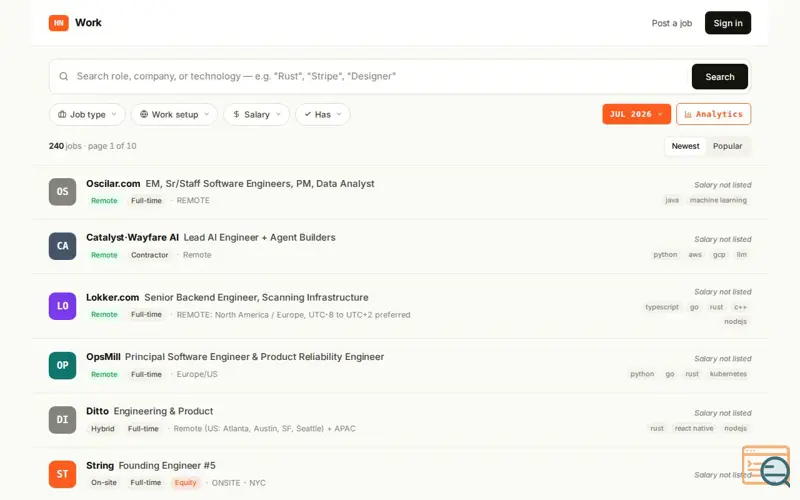This screenshot has height=500, width=800.
Task: Open the Oscilar.com job listing title
Action: 260,184
